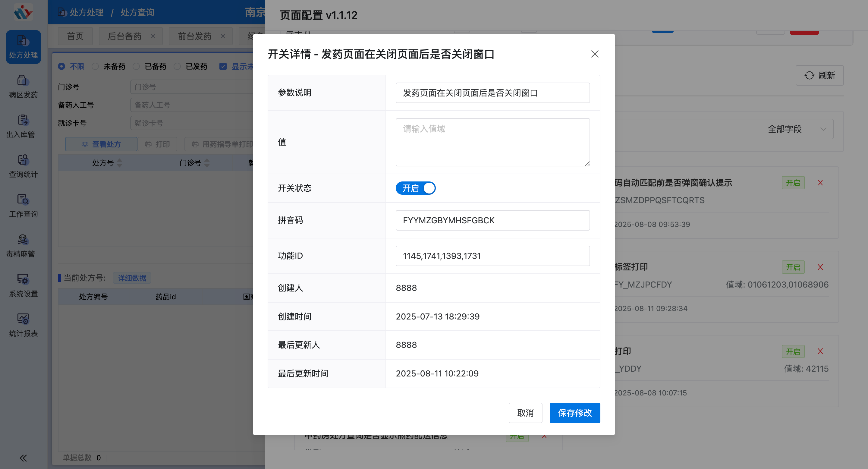Uncheck the 显示未 checkbox in filters
The image size is (868, 469).
pos(223,66)
